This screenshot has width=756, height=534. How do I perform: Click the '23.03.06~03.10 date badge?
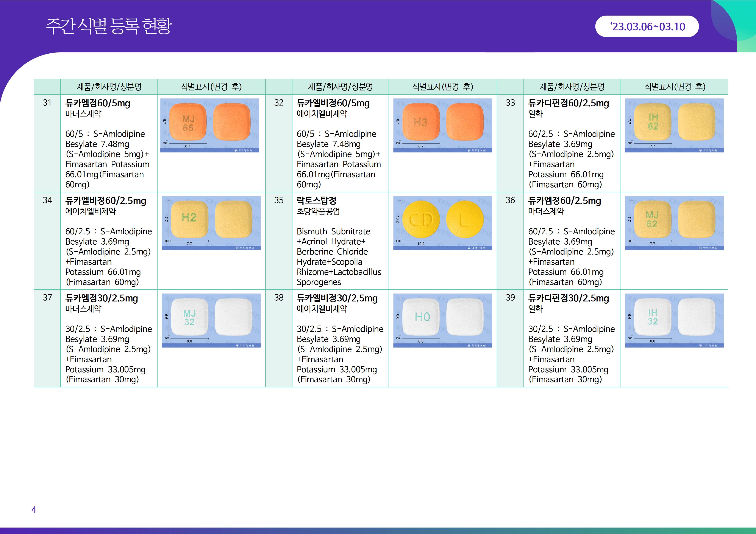pyautogui.click(x=647, y=26)
